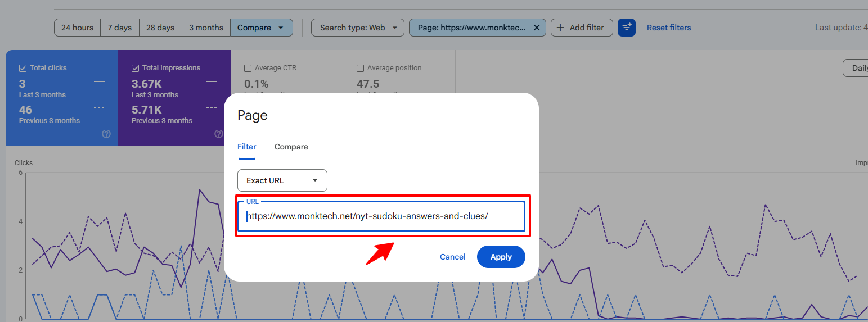868x322 pixels.
Task: Cancel the Page filter dialog
Action: coord(453,257)
